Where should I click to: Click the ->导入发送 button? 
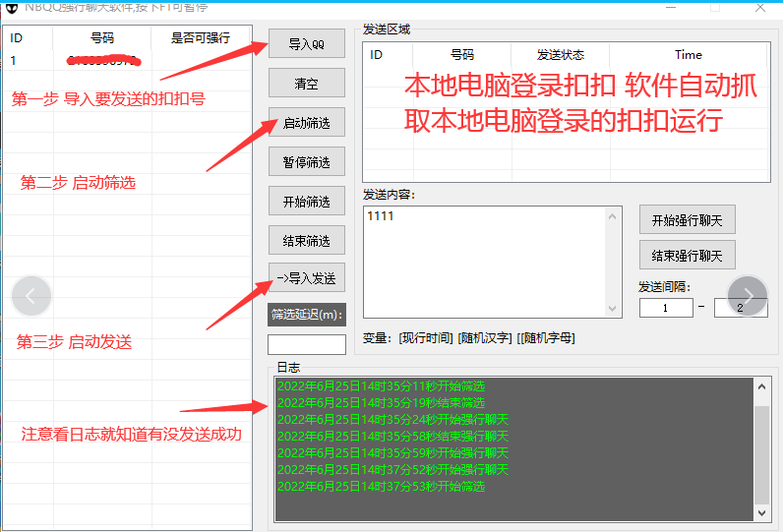tap(307, 277)
